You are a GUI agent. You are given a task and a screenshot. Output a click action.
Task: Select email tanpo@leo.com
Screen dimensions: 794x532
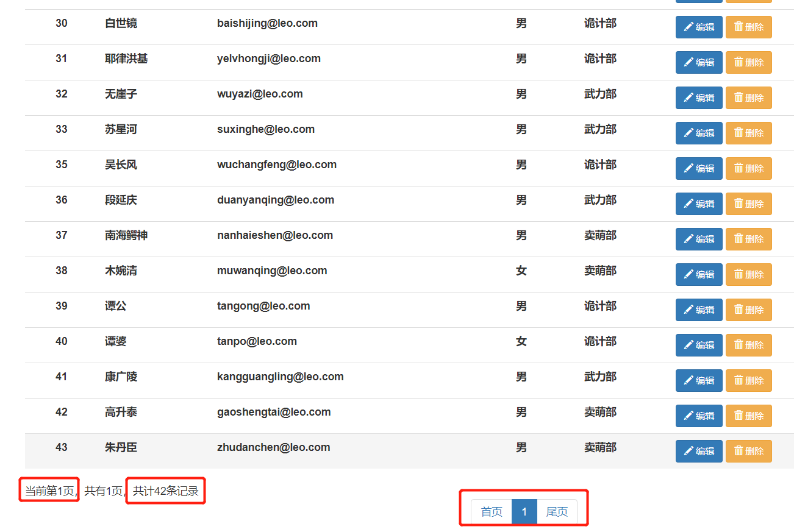(257, 341)
